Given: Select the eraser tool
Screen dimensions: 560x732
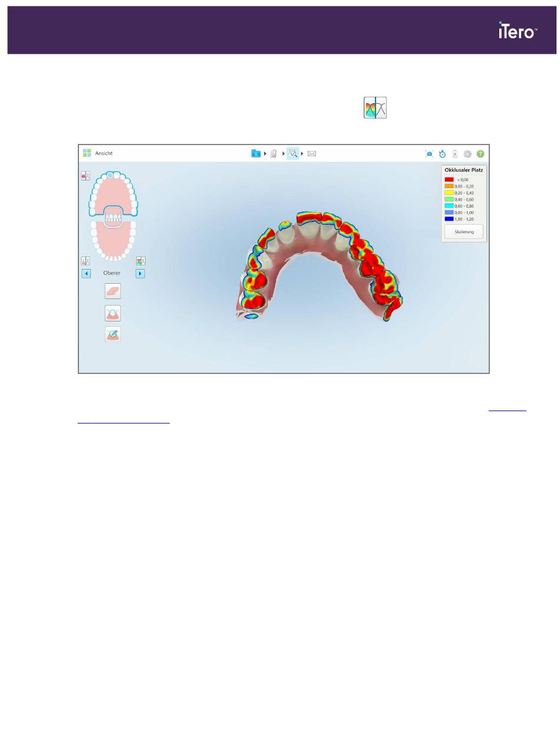Looking at the screenshot, I should coord(113,291).
